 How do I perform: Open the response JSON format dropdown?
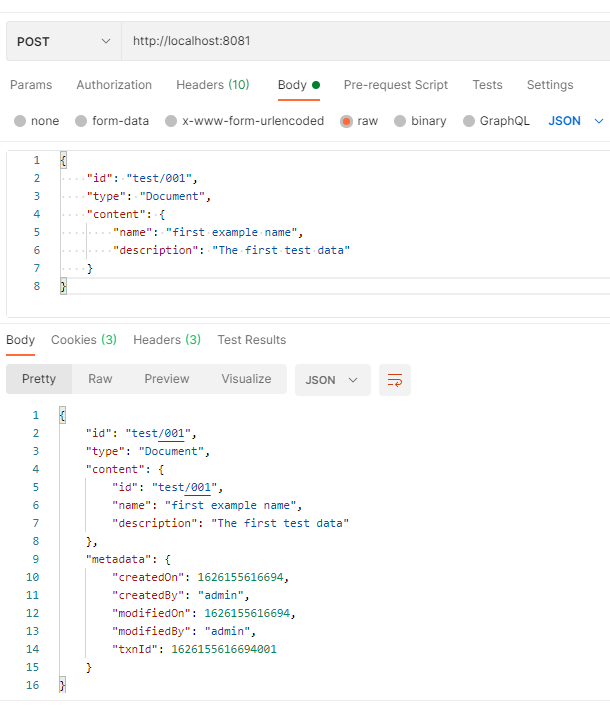point(333,380)
